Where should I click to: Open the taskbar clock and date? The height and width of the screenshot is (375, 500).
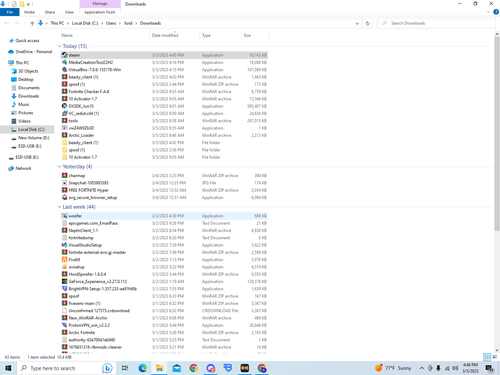(470, 368)
